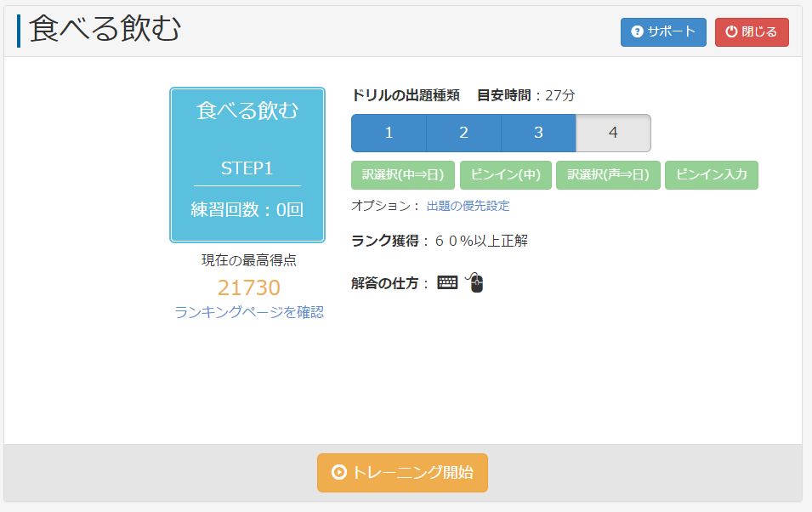This screenshot has height=512, width=812.
Task: Toggle drill type button 1
Action: 389,133
